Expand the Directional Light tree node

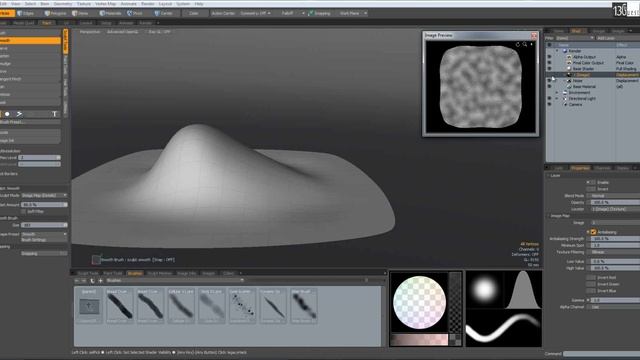pyautogui.click(x=557, y=98)
